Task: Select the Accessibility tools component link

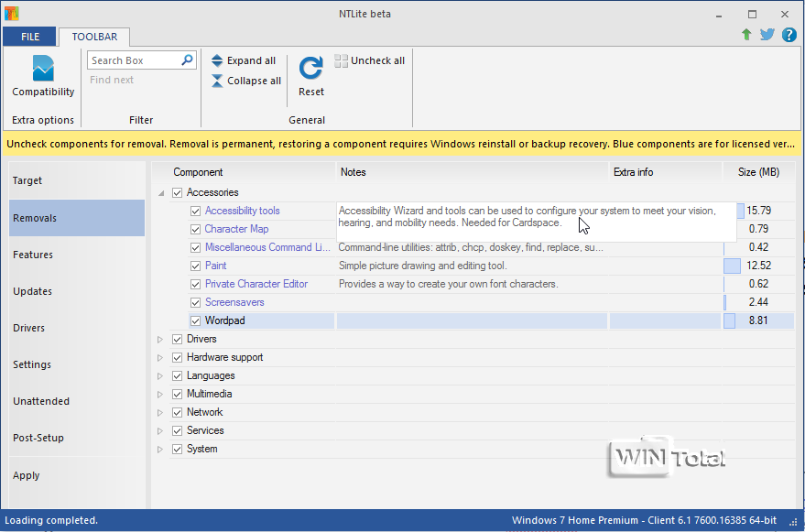Action: (x=242, y=211)
